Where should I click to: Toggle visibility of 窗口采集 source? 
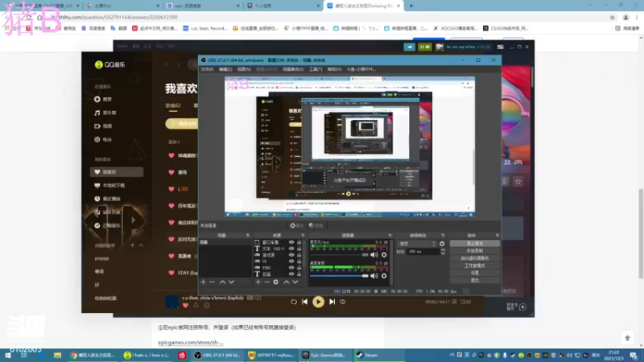pos(291,242)
